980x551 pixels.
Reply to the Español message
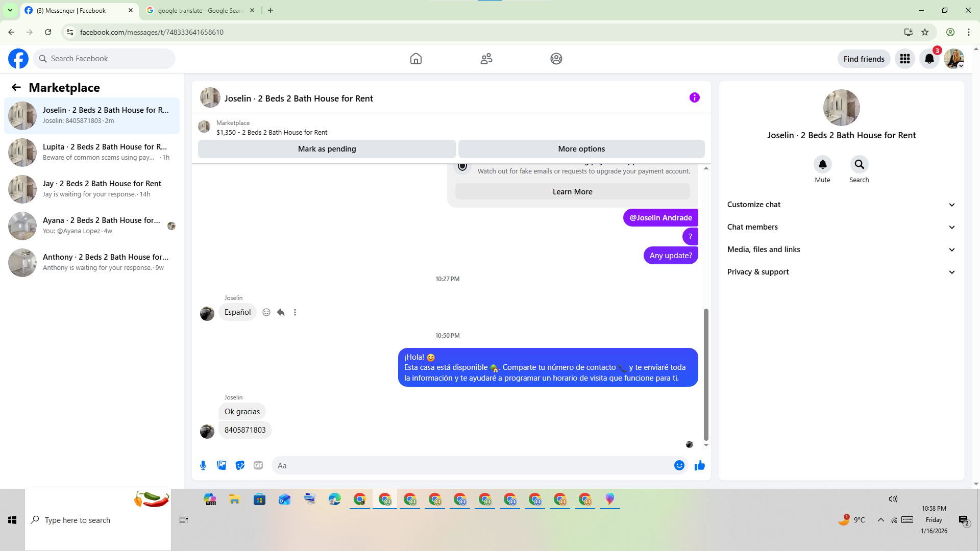pos(281,312)
